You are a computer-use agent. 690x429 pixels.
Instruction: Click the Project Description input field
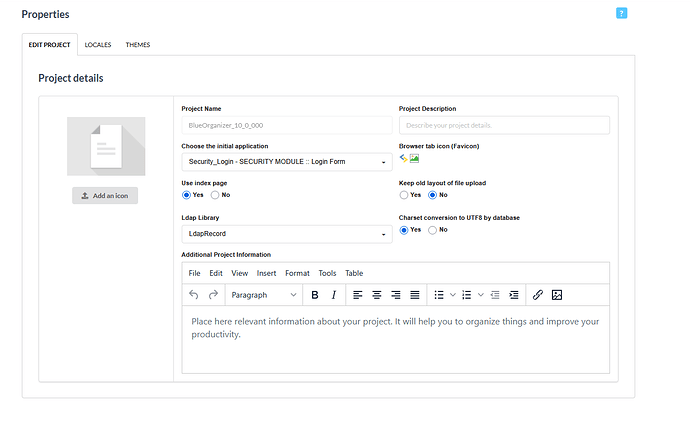point(504,125)
